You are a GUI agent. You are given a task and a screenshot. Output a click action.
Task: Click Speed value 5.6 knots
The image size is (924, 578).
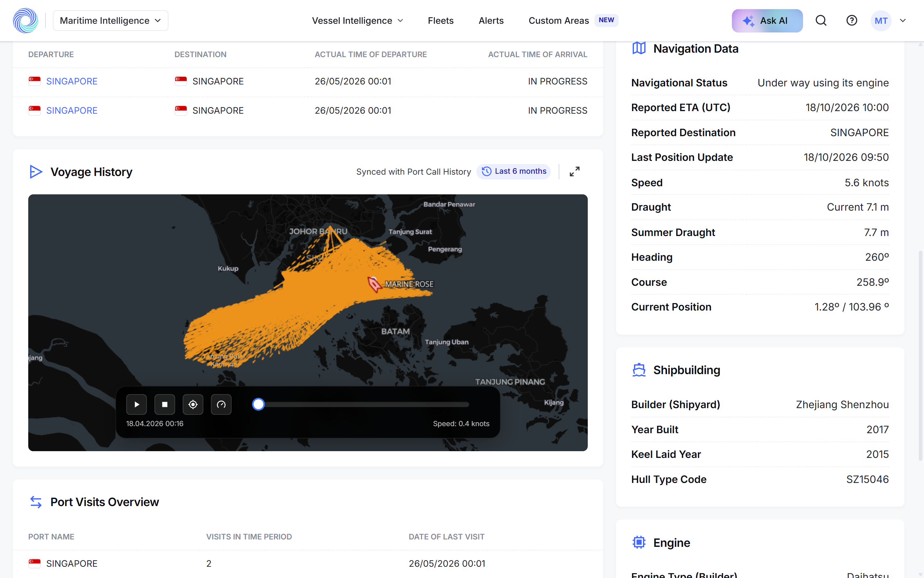(x=866, y=183)
